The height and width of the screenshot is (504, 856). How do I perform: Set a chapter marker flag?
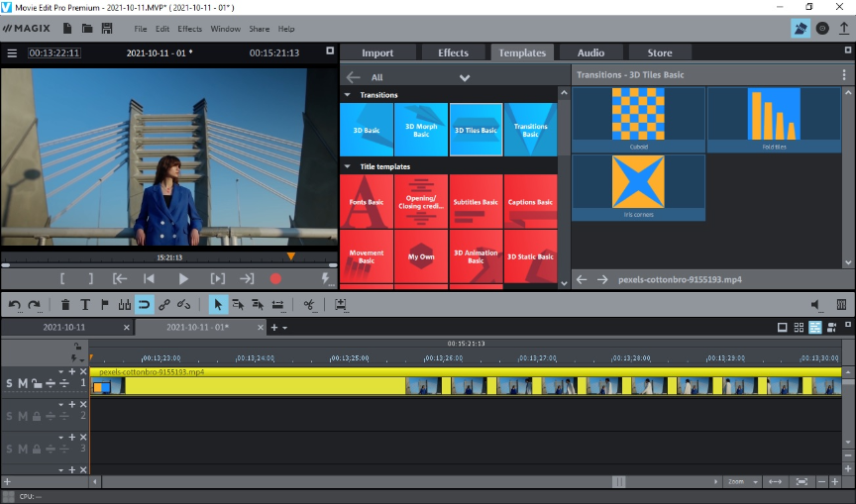pyautogui.click(x=105, y=305)
